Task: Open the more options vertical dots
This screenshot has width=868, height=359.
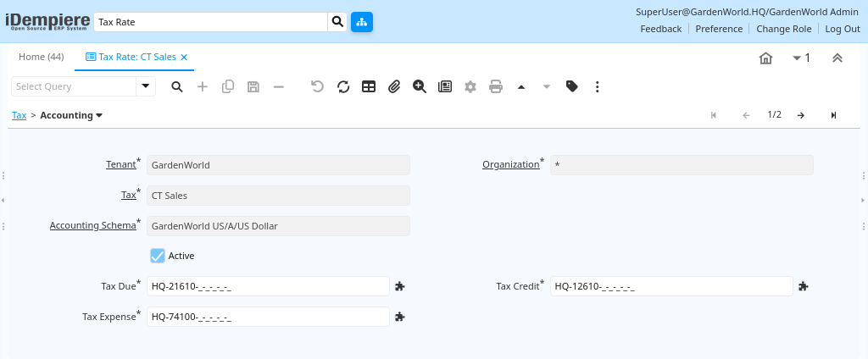Action: (598, 87)
